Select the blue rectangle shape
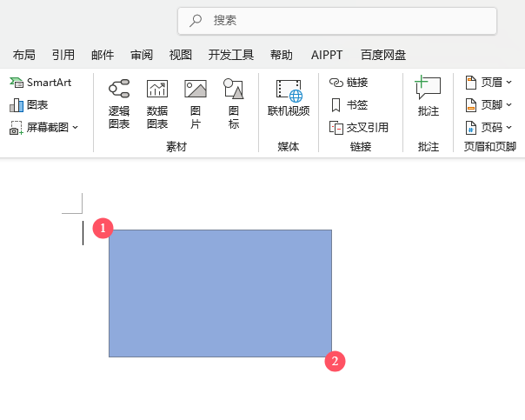 tap(220, 293)
